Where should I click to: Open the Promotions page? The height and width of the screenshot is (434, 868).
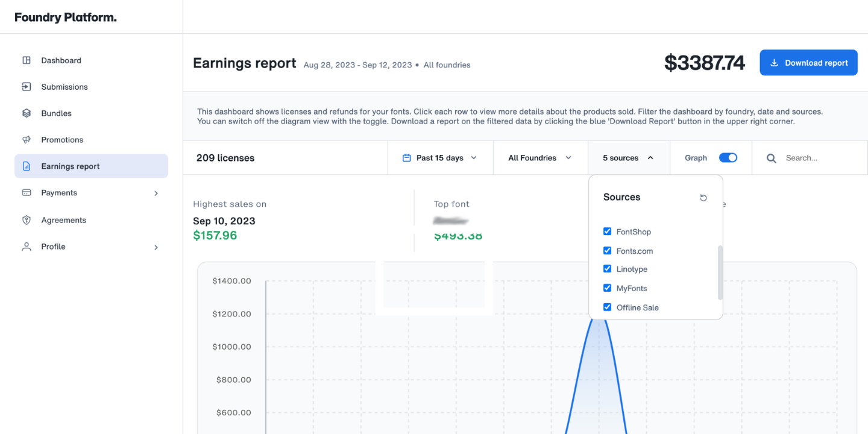tap(91, 140)
